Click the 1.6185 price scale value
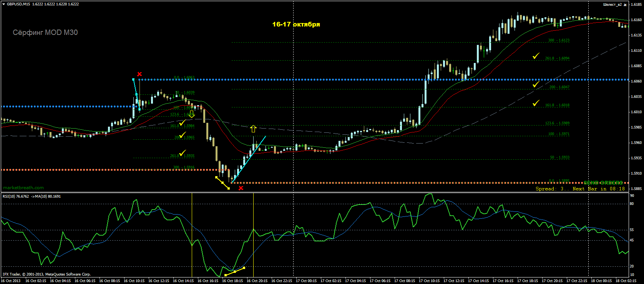This screenshot has height=284, width=644. (x=637, y=5)
